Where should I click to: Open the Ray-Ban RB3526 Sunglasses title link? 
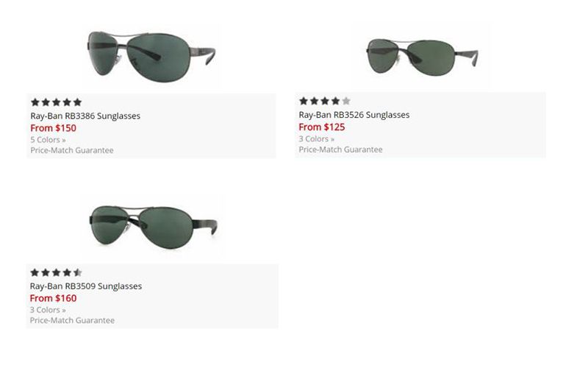pyautogui.click(x=354, y=115)
